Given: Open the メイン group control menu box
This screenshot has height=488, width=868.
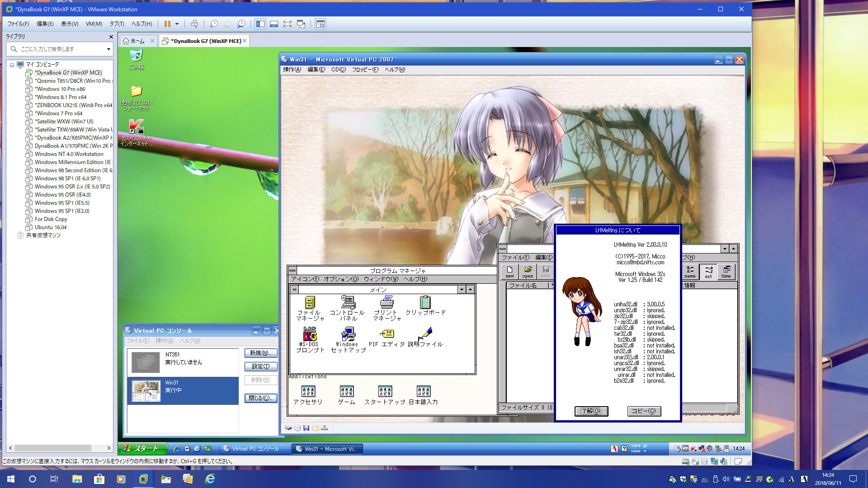Looking at the screenshot, I should [x=294, y=290].
